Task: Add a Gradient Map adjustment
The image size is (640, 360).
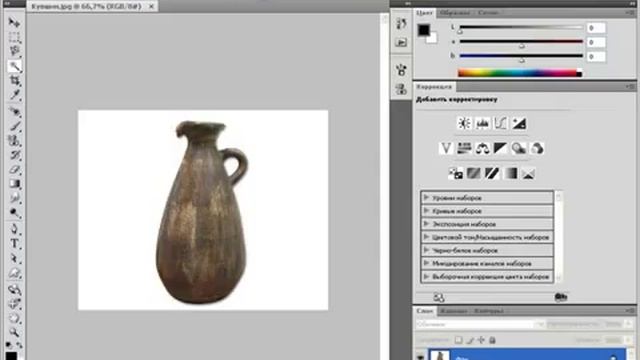Action: [510, 173]
